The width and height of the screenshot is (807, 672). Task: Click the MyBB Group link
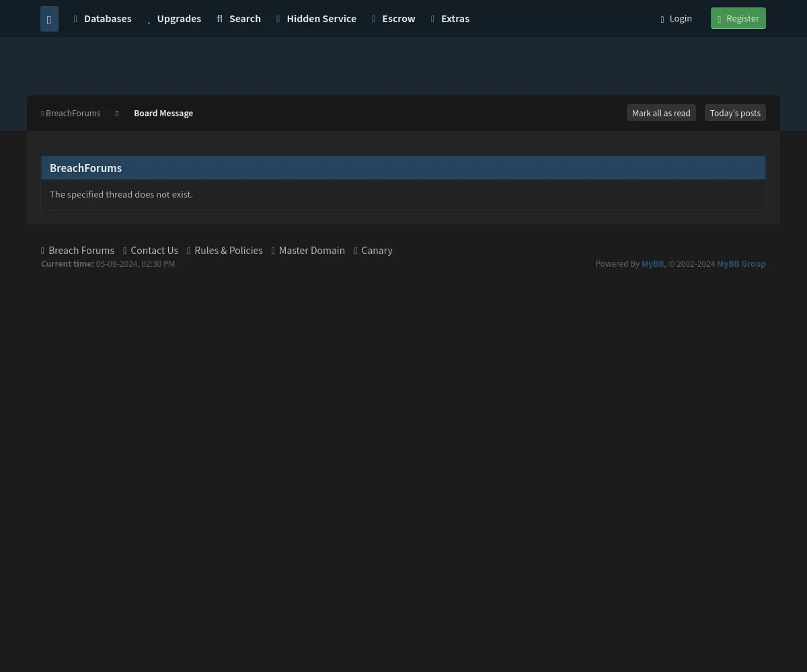[x=741, y=263]
